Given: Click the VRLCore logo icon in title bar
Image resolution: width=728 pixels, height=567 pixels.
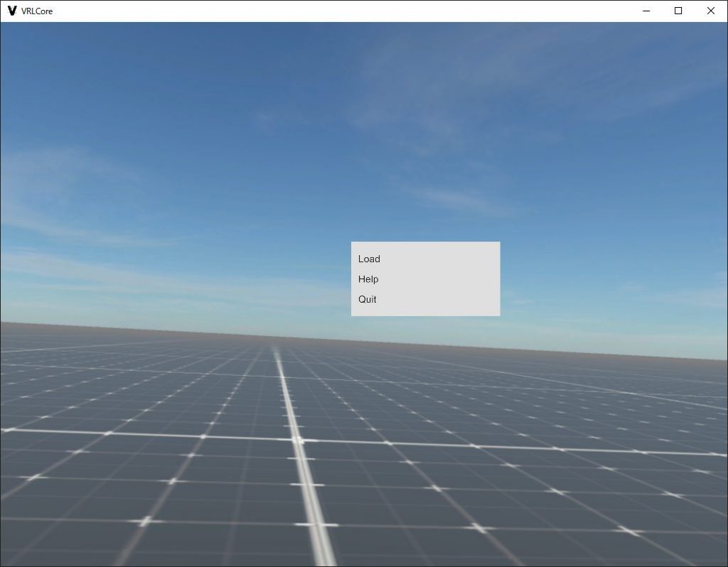Looking at the screenshot, I should click(x=12, y=11).
